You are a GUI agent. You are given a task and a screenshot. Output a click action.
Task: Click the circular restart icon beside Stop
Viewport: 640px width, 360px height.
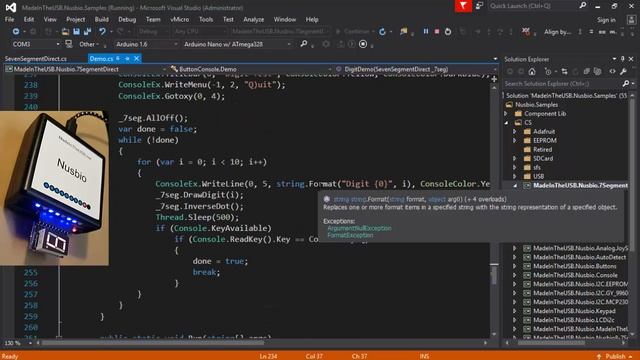[x=448, y=31]
